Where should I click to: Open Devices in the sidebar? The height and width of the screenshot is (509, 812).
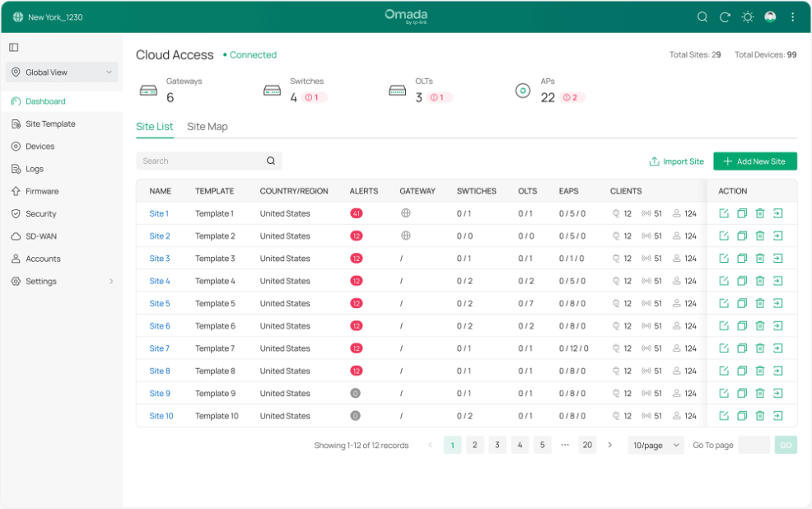[x=40, y=147]
